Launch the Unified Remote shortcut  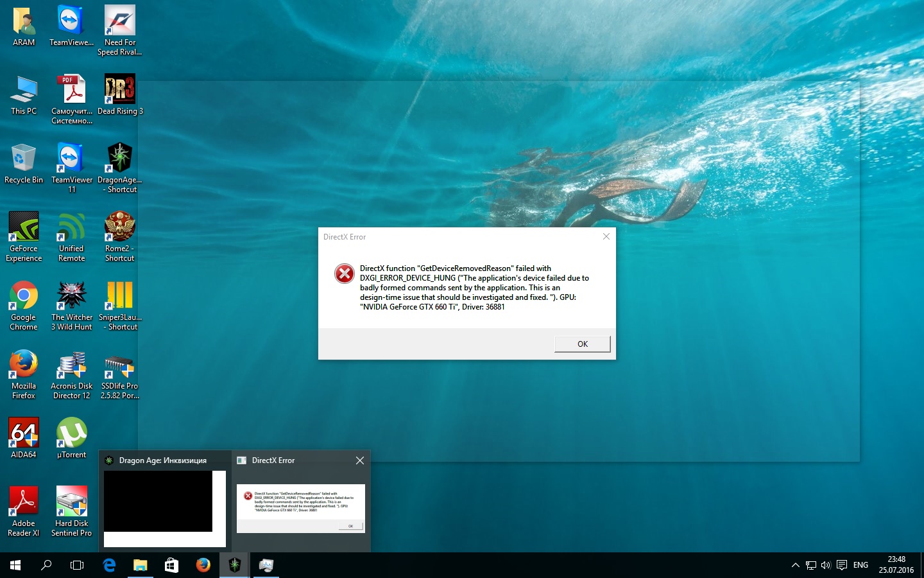point(72,237)
